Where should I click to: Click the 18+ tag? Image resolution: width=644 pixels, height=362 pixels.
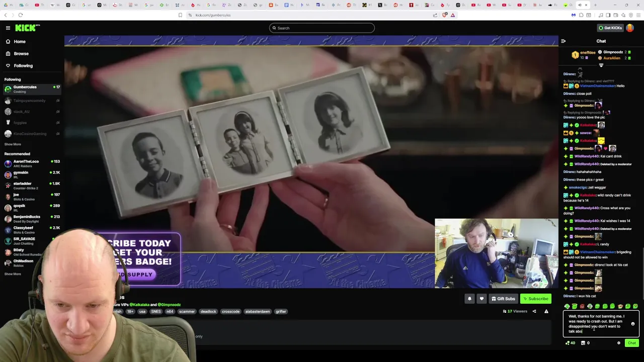[x=130, y=311]
